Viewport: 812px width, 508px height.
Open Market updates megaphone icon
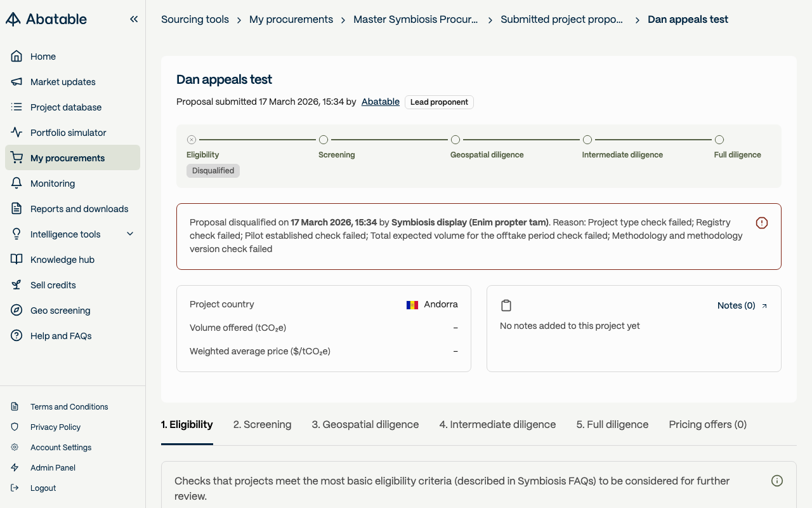point(17,82)
